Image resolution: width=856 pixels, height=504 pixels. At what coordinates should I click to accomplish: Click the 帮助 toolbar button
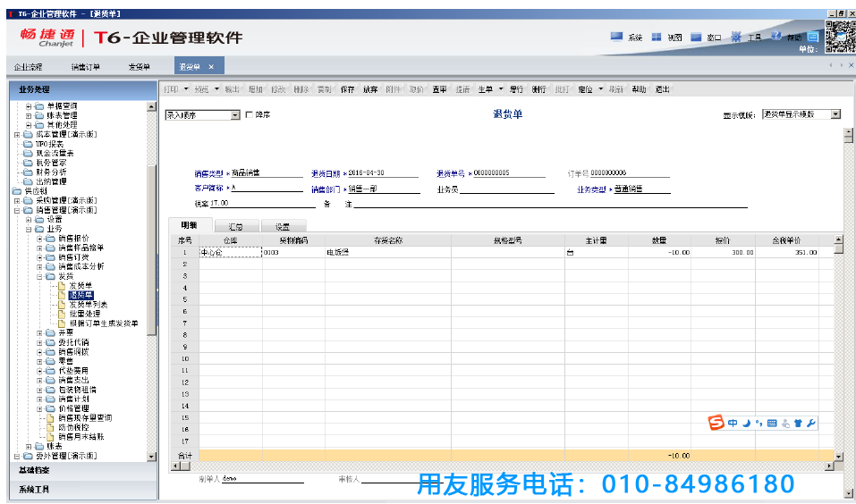click(639, 88)
